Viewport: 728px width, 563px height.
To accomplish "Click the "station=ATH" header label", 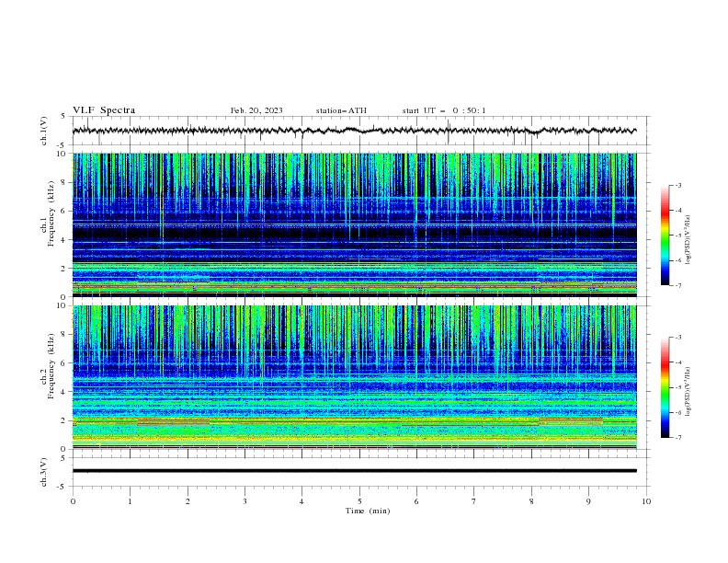I will (x=341, y=110).
